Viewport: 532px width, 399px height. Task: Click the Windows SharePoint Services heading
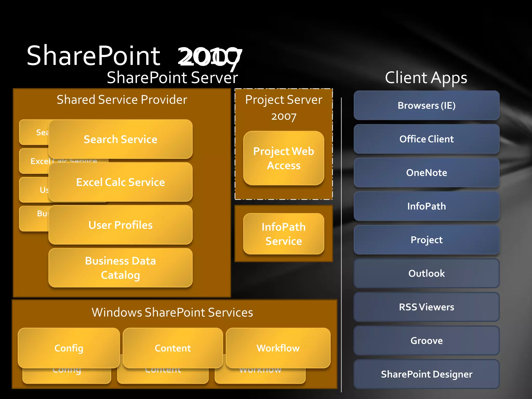tap(172, 312)
